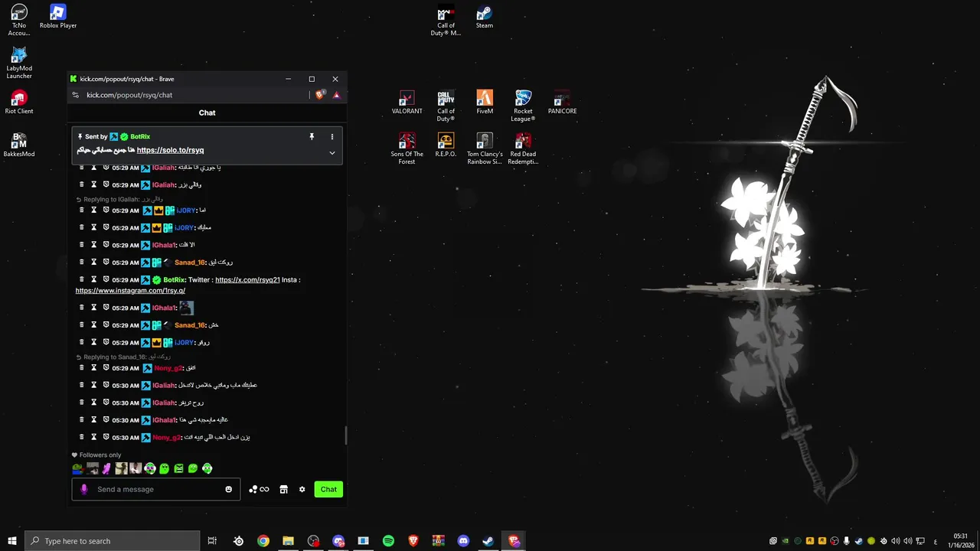The width and height of the screenshot is (980, 551).
Task: Open the pinned message three-dot menu
Action: tap(332, 136)
